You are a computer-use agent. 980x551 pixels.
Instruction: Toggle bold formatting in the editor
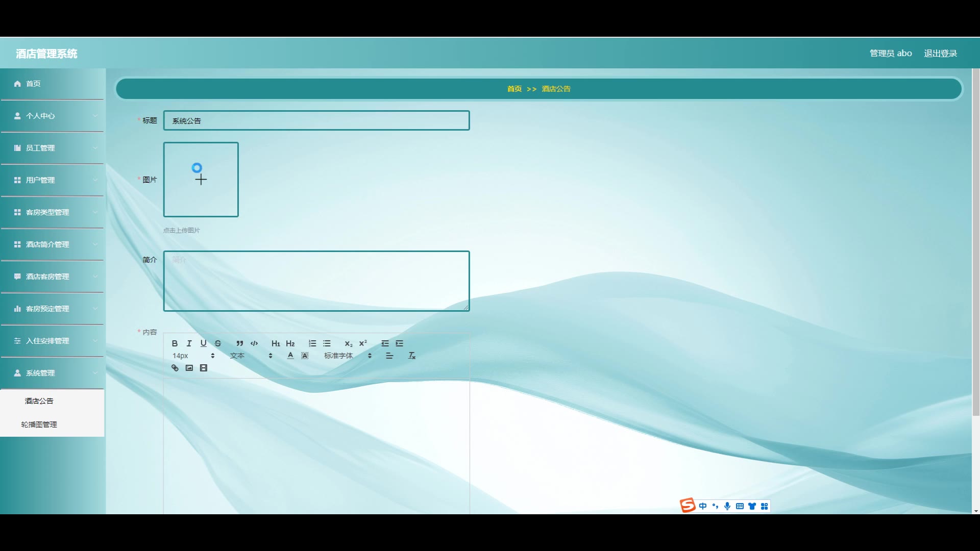click(x=175, y=343)
